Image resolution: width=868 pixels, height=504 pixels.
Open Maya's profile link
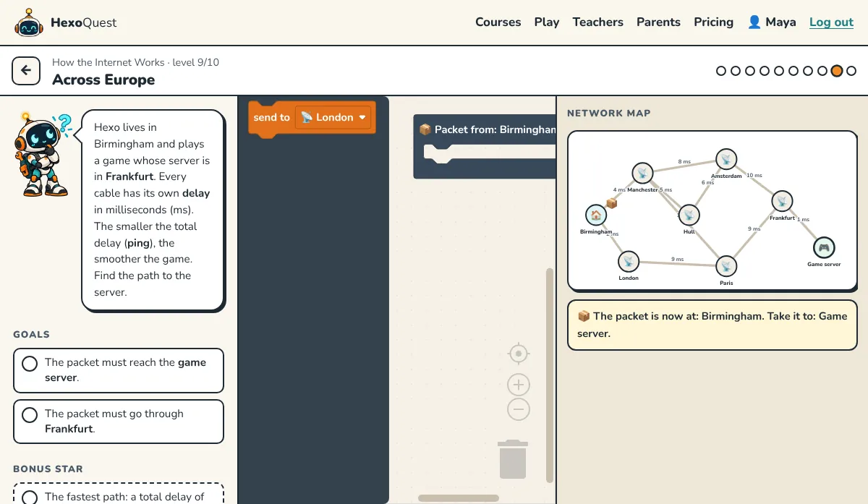772,22
